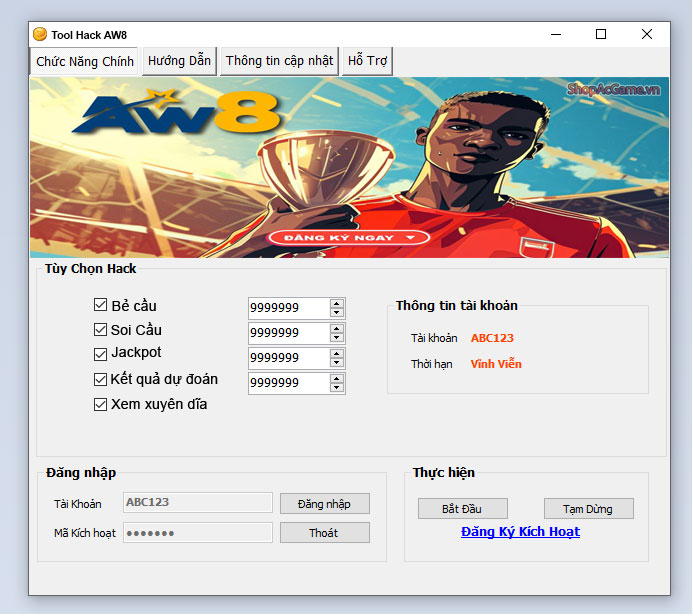Pause with the Tạm Dừng button

(x=588, y=509)
